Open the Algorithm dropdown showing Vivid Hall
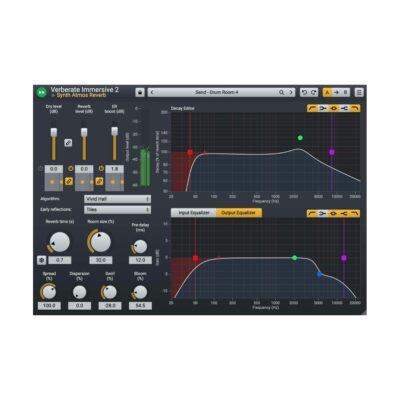This screenshot has width=400, height=400. [117, 199]
